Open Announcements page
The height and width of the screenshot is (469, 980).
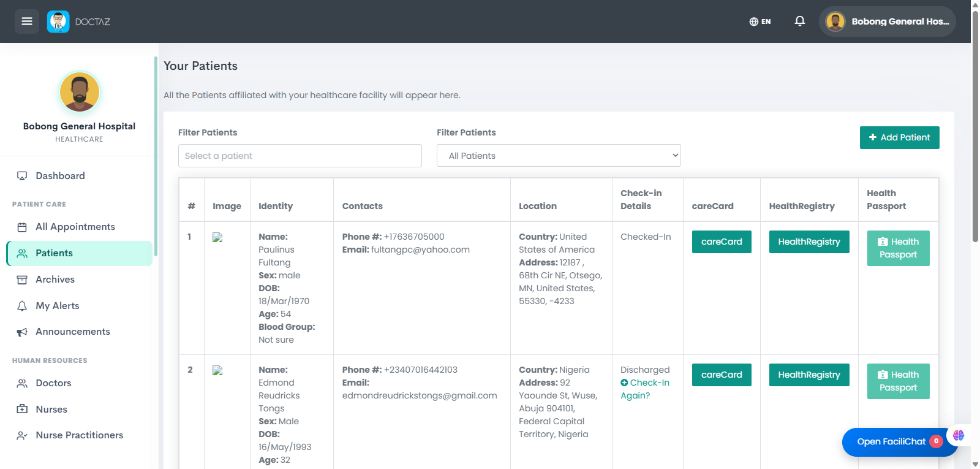[80, 332]
